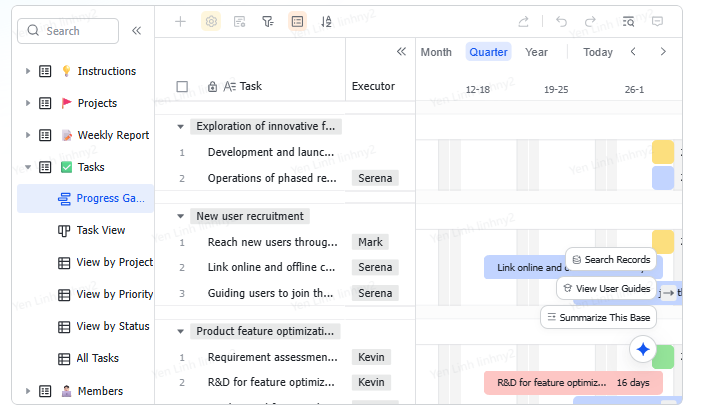701x415 pixels.
Task: Click the find records icon in toolbar
Action: (x=628, y=21)
